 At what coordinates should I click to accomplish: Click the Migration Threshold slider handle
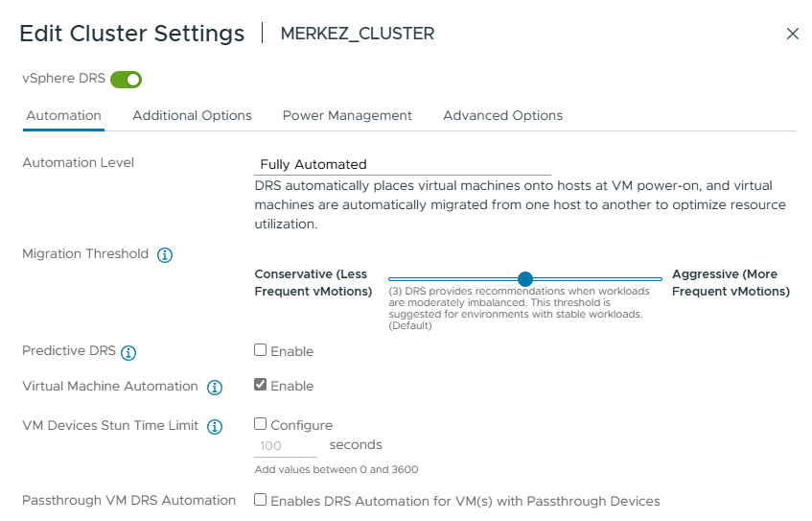(x=525, y=279)
